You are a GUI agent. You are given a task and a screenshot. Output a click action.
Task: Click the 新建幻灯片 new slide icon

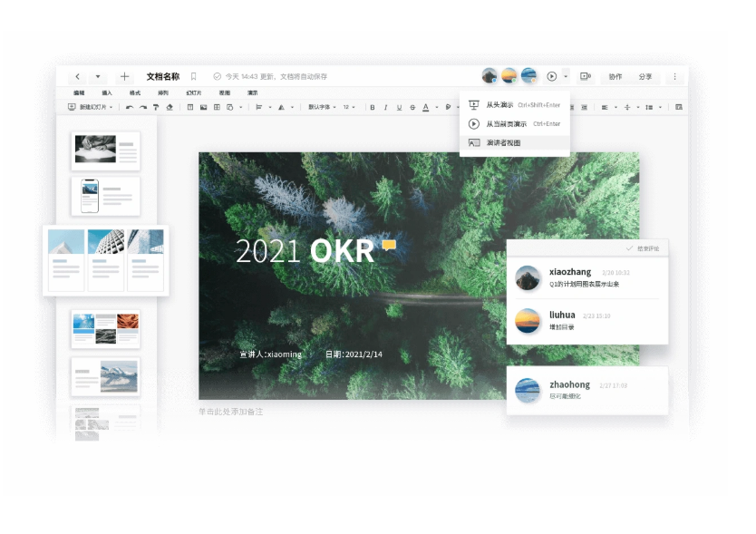pyautogui.click(x=72, y=107)
